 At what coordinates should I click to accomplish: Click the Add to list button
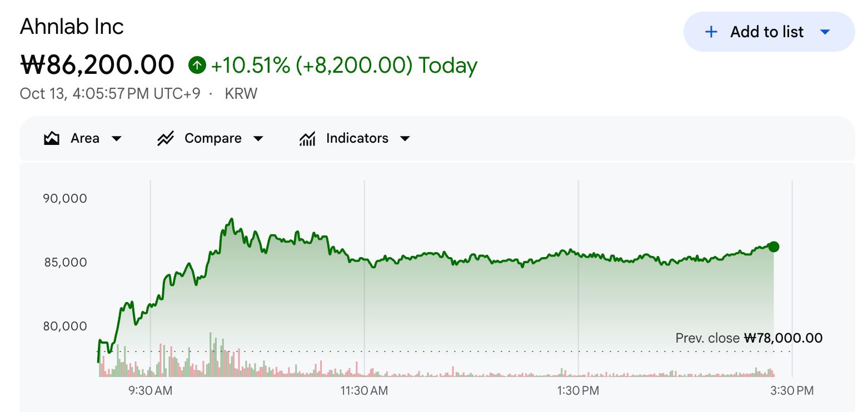pyautogui.click(x=769, y=32)
